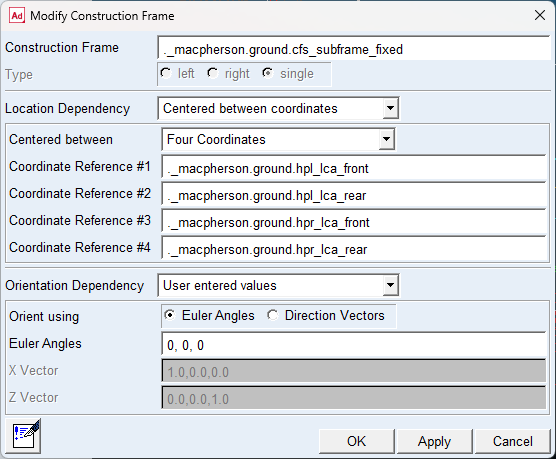Open the Orientation Dependency dropdown

click(x=390, y=285)
